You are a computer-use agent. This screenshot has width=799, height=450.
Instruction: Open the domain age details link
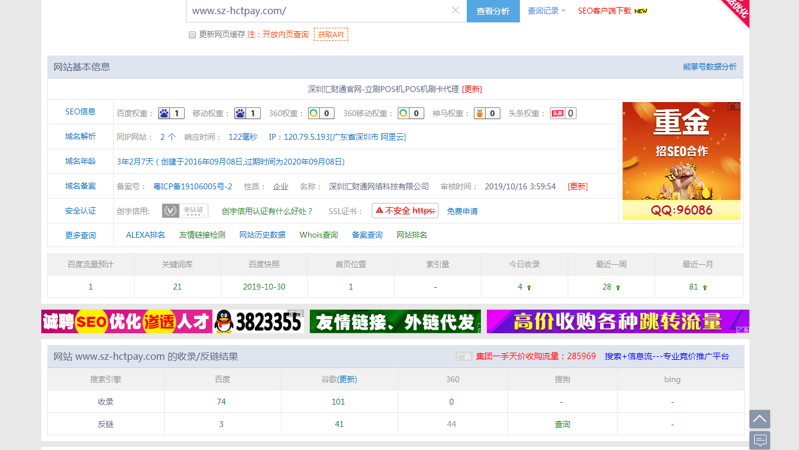231,162
